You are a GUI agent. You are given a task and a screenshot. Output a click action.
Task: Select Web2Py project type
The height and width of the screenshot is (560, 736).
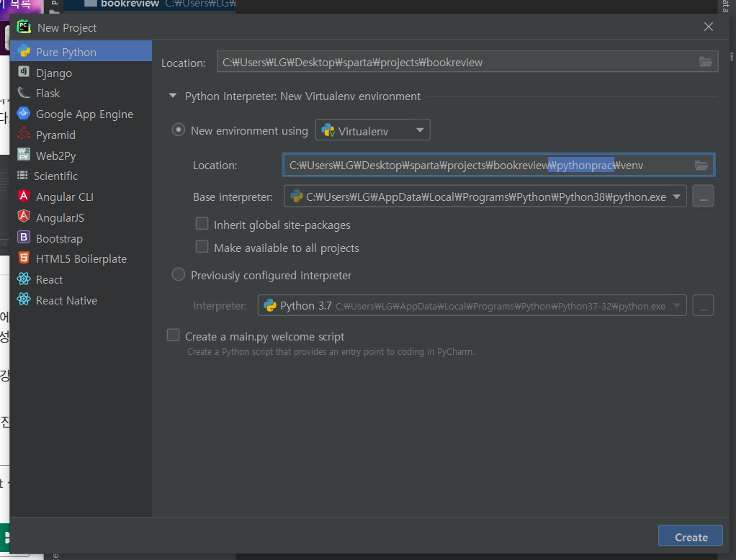[x=81, y=155]
